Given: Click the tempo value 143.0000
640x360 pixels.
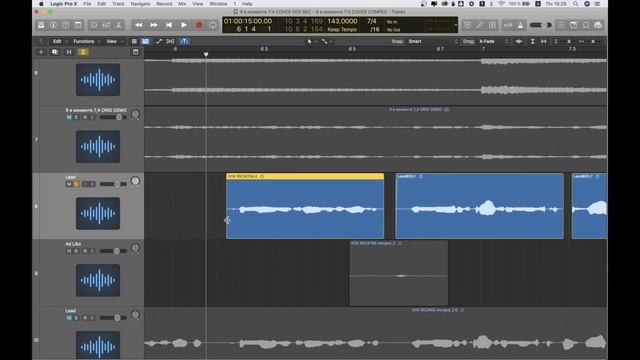Looking at the screenshot, I should click(342, 21).
